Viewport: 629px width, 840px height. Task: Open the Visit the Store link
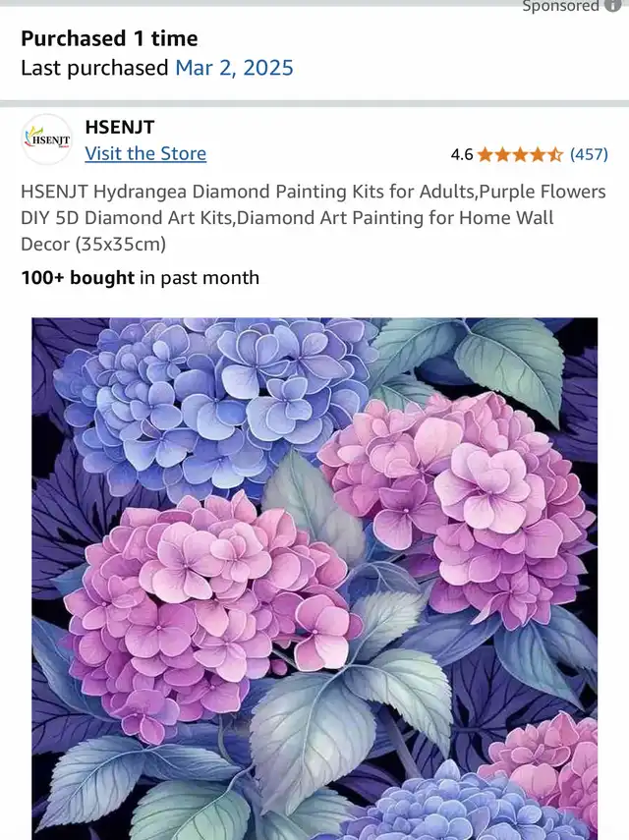[x=145, y=153]
